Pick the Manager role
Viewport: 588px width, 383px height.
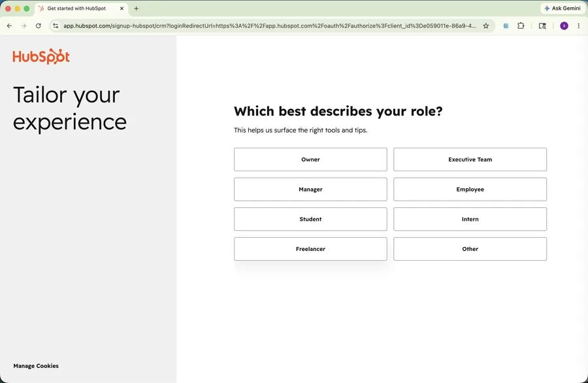[x=310, y=190]
